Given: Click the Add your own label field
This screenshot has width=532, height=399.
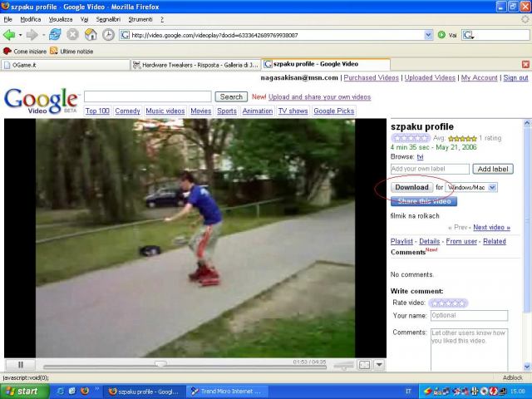Looking at the screenshot, I should click(x=430, y=169).
